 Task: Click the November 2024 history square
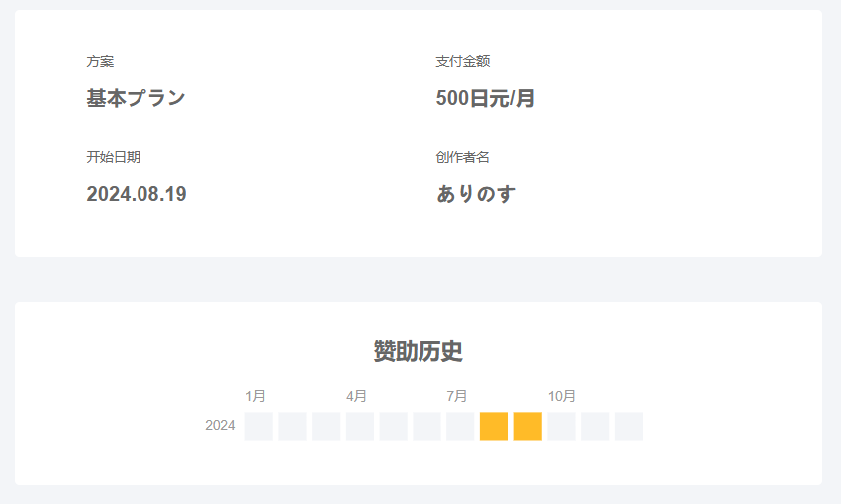click(595, 426)
